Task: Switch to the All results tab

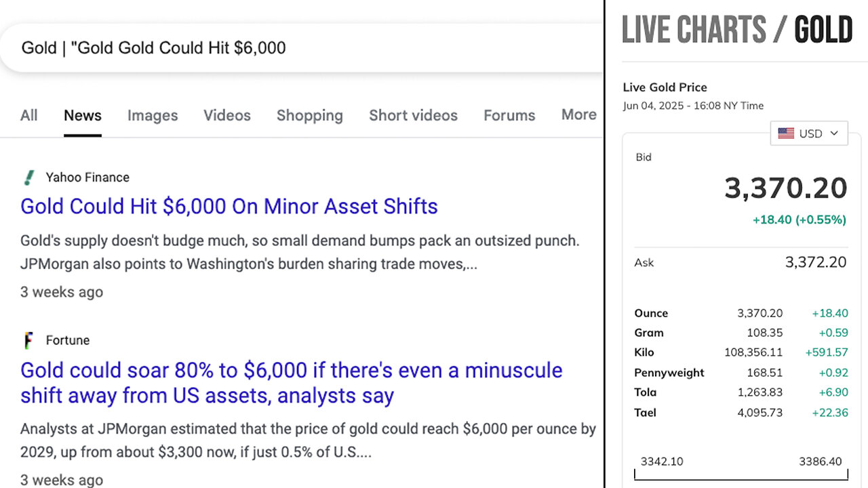Action: point(29,115)
